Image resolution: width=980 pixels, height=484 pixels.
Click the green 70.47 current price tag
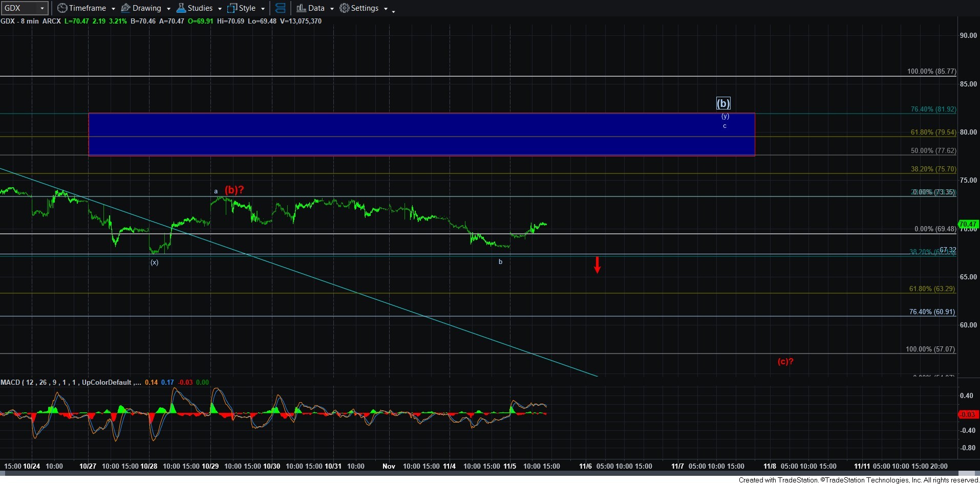point(968,224)
